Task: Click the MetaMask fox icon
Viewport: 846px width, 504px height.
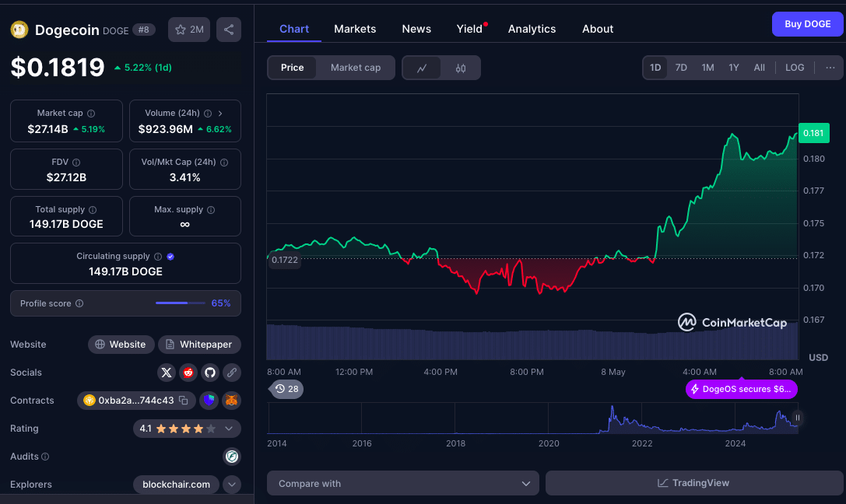Action: [x=231, y=401]
